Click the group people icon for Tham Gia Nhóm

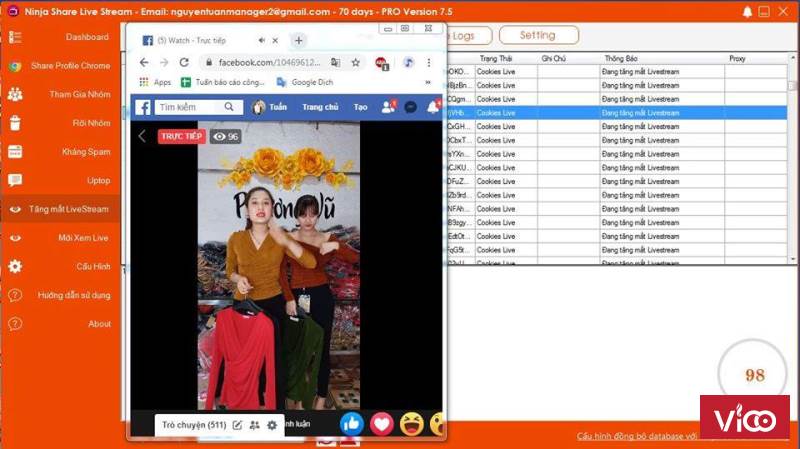[15, 94]
